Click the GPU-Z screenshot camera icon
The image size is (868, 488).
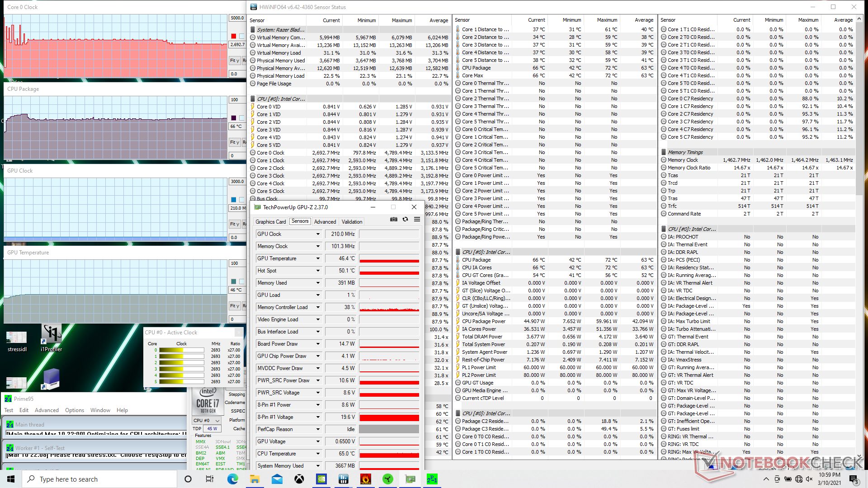click(394, 219)
